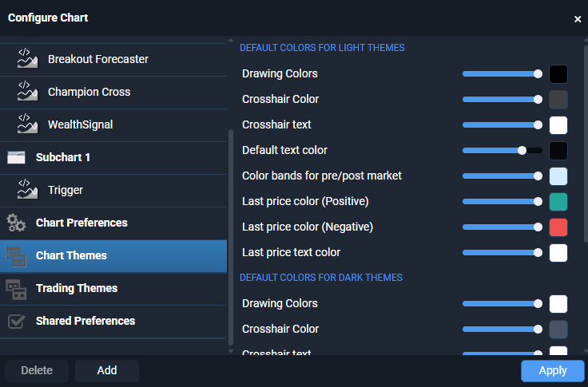Open the light theme Drawing Colors black swatch
Screen dimensions: 588x387
558,74
